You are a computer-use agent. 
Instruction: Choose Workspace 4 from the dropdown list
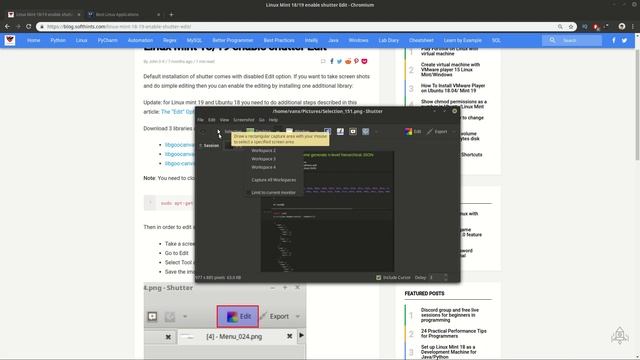tap(264, 167)
